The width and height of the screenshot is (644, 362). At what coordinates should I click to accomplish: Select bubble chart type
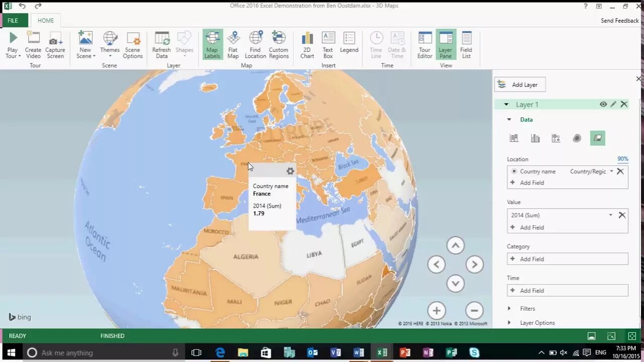click(x=556, y=138)
